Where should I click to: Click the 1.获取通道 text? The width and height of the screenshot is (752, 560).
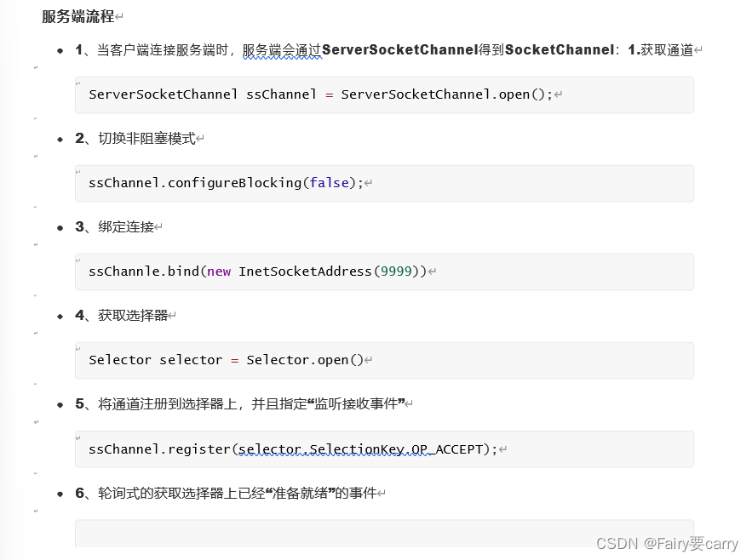[660, 50]
